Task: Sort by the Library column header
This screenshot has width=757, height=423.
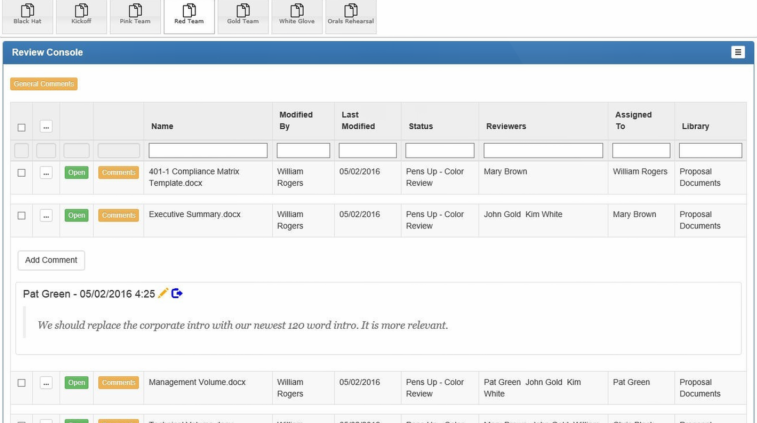Action: point(695,126)
